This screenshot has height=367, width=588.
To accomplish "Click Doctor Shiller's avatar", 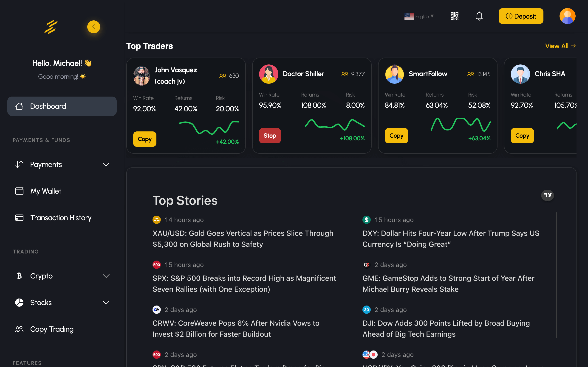I will coord(269,74).
